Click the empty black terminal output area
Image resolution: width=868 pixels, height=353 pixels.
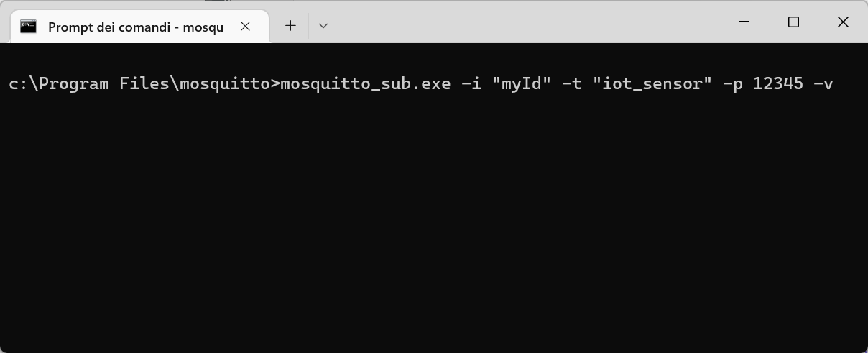[431, 230]
